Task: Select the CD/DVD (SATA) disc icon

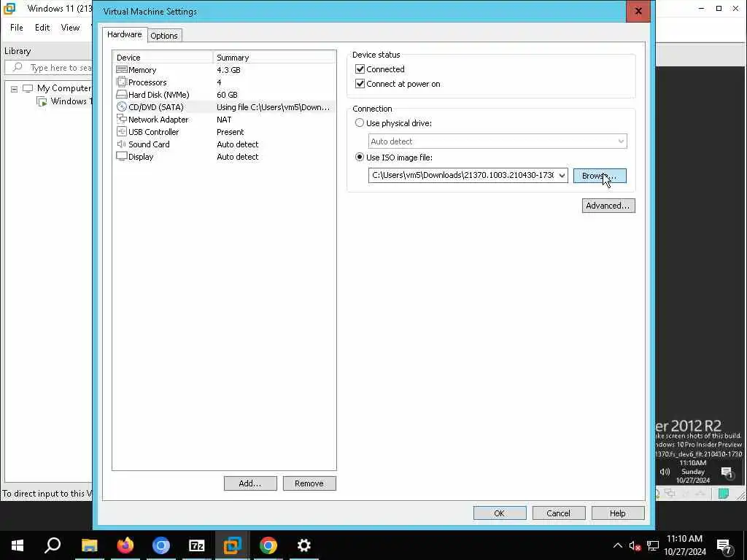Action: [122, 106]
